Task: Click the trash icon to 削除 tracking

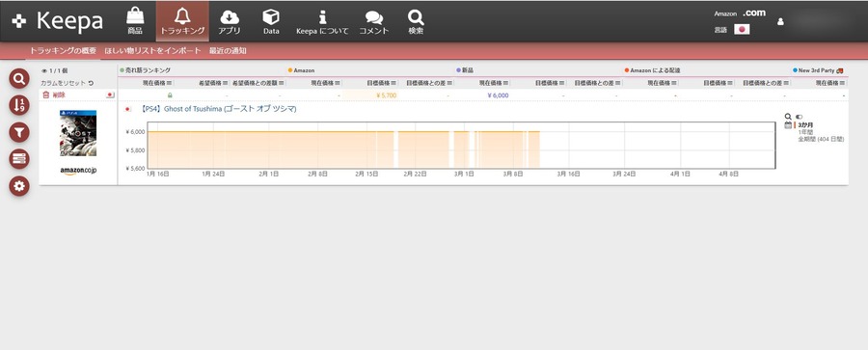Action: tap(46, 95)
